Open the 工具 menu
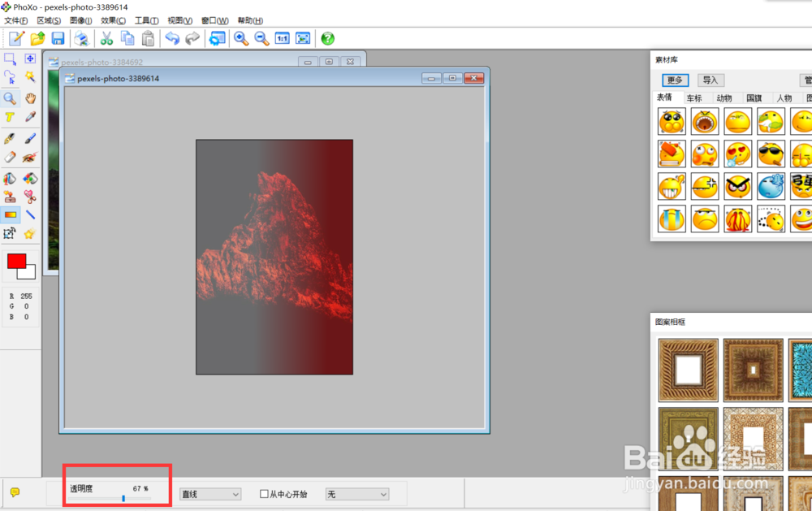 pyautogui.click(x=146, y=21)
